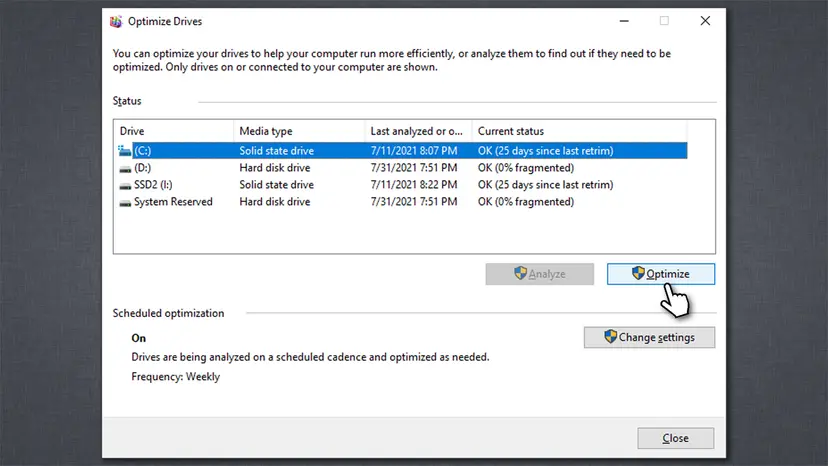The image size is (828, 466).
Task: Select the System Reserved drive icon
Action: (125, 202)
